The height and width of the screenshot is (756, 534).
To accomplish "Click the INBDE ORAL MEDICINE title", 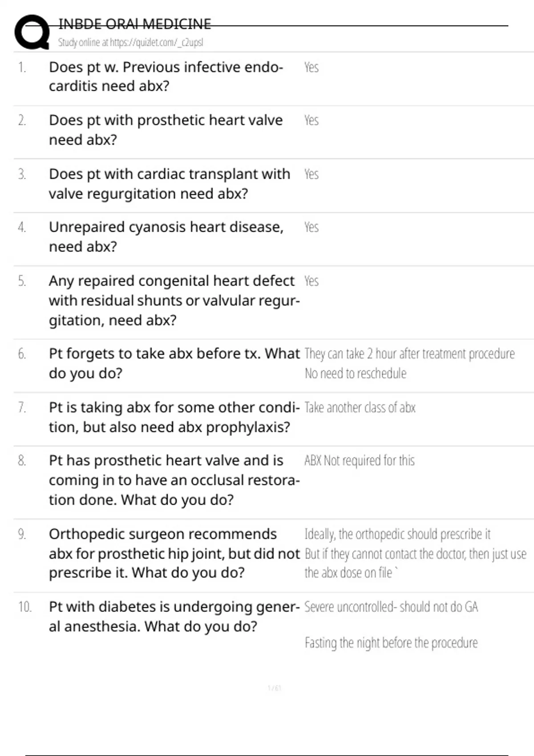I will [x=135, y=24].
